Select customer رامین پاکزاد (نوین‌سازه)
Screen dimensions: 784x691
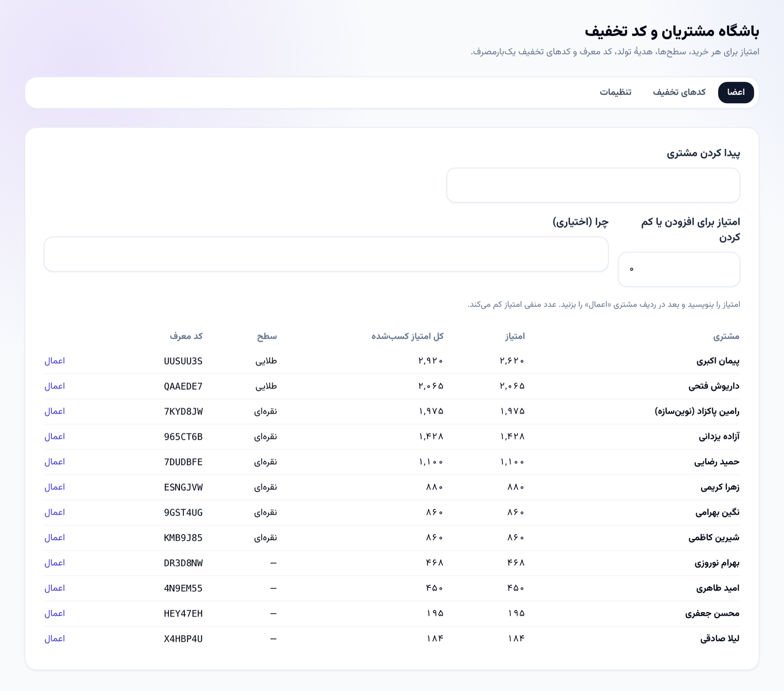(697, 411)
